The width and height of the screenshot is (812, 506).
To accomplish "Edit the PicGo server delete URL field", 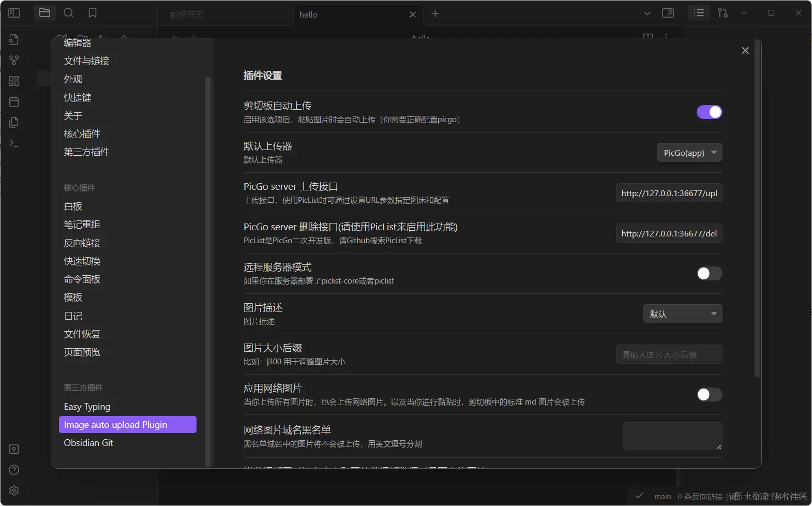I will coord(669,233).
